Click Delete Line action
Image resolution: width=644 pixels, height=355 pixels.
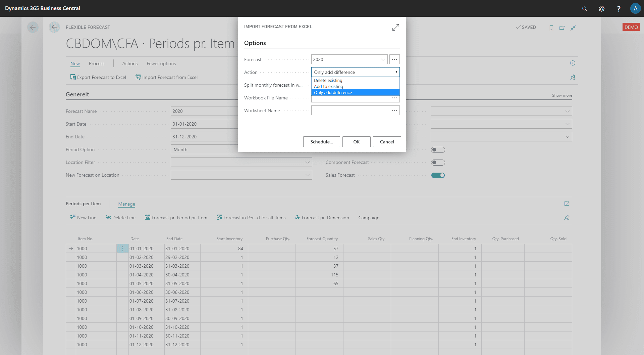120,218
